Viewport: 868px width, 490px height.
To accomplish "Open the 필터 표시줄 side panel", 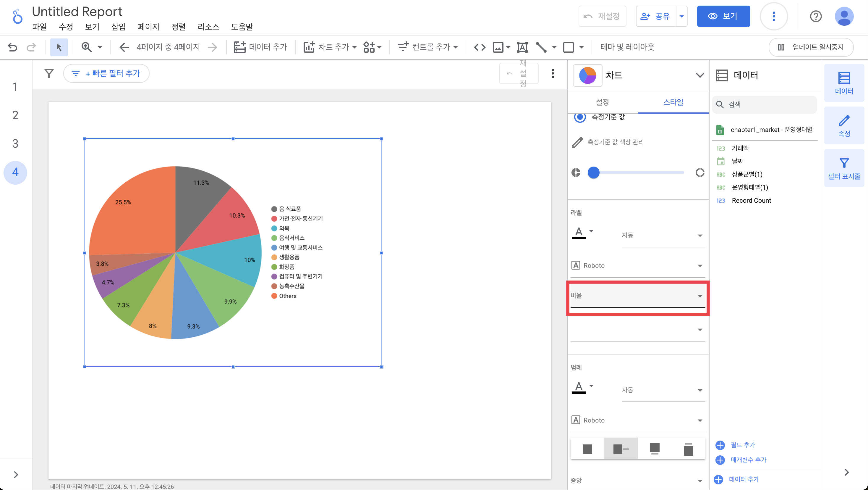I will tap(844, 168).
